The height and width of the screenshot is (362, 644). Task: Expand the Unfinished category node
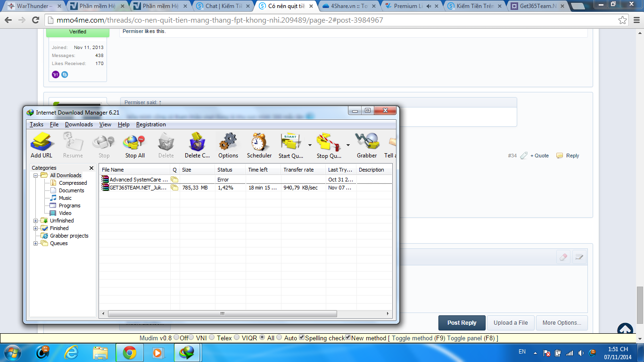tap(36, 221)
